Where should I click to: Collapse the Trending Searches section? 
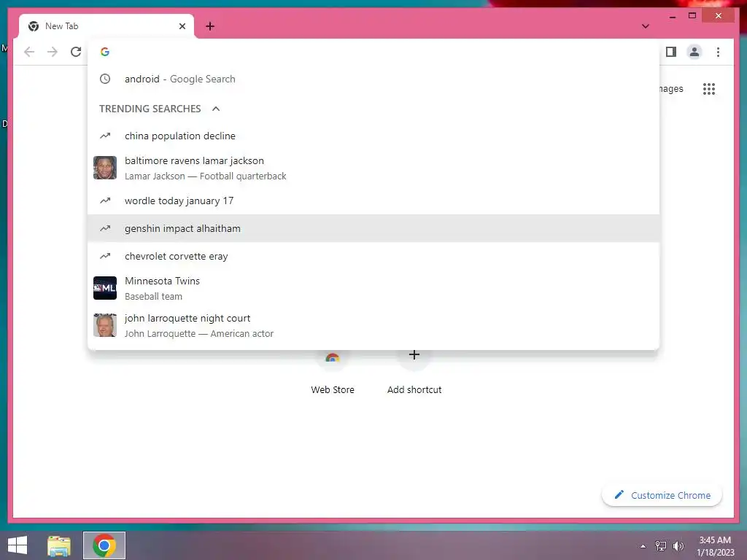click(216, 109)
